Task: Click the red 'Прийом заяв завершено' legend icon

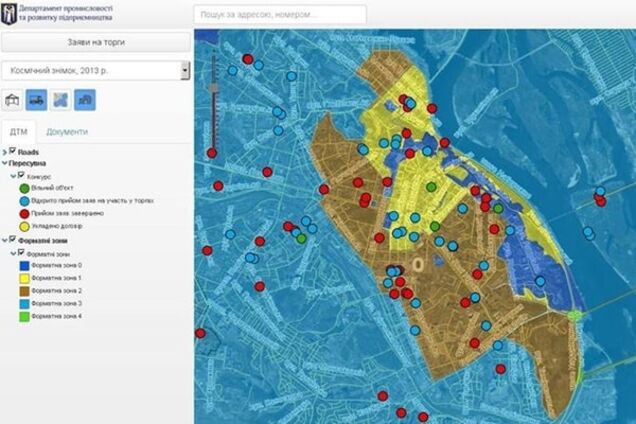Action: [26, 212]
